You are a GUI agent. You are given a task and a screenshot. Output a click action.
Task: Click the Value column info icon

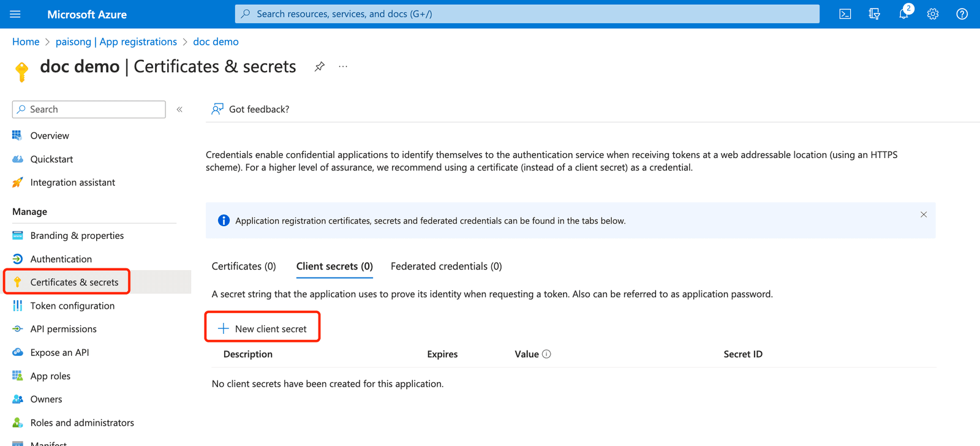coord(546,354)
